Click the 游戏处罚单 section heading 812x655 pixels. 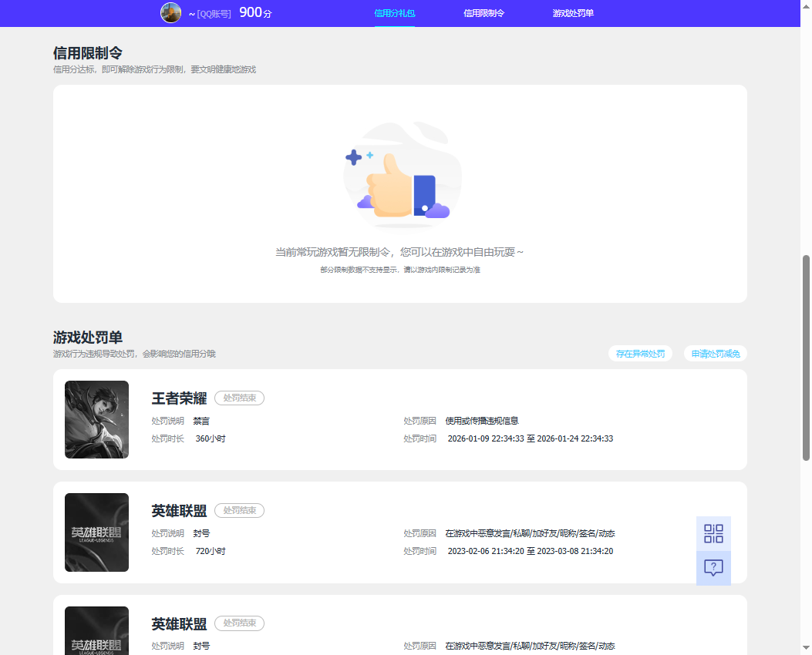click(88, 338)
